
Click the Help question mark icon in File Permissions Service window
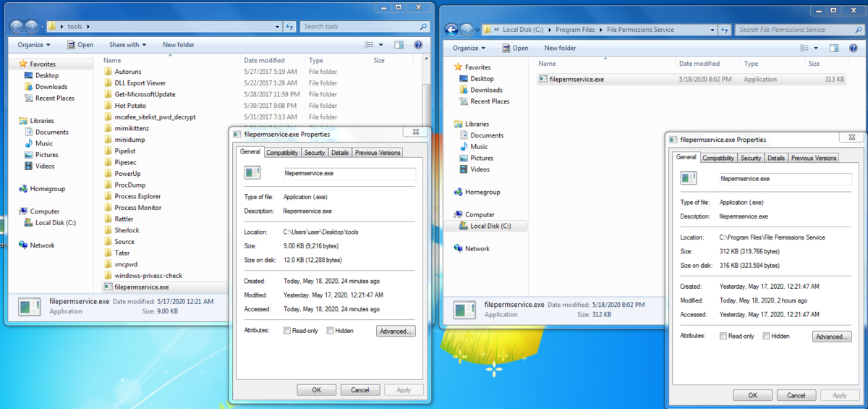click(854, 48)
